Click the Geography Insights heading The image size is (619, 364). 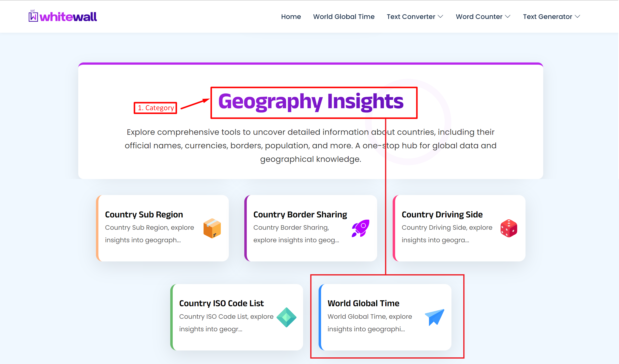[311, 102]
